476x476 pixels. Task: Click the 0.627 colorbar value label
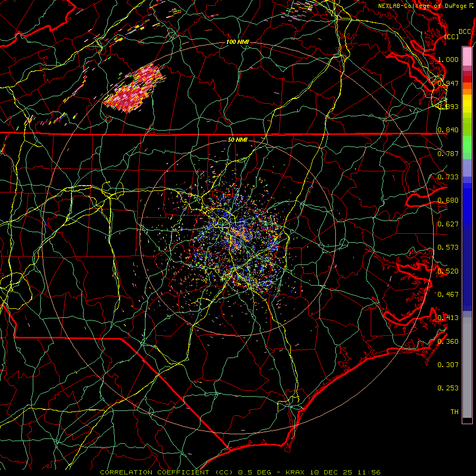pos(448,224)
